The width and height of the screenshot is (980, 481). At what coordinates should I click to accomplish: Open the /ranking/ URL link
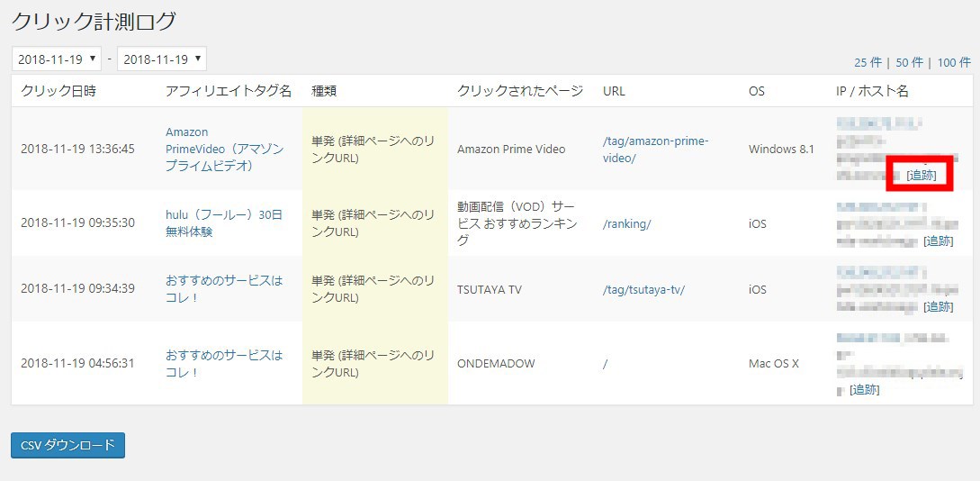(x=626, y=223)
